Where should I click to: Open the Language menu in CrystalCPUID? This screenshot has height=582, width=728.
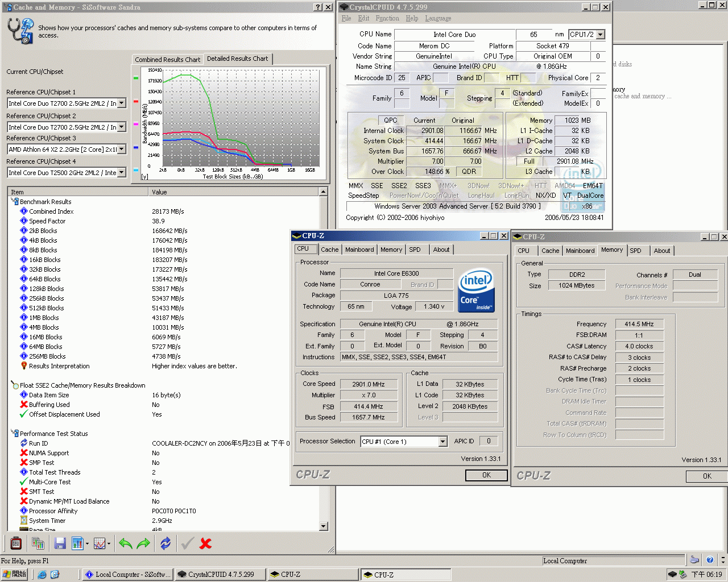pyautogui.click(x=438, y=18)
